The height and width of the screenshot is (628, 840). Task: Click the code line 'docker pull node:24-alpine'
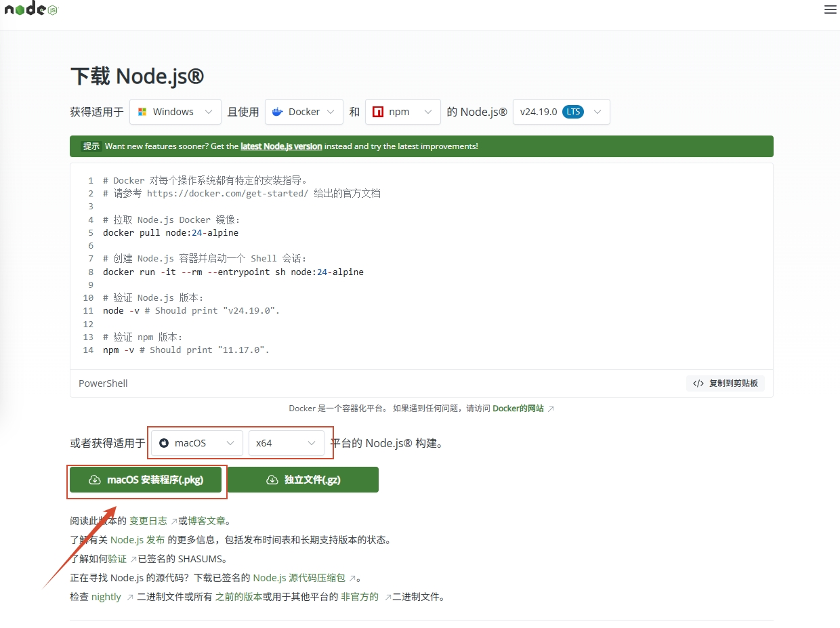click(x=171, y=232)
